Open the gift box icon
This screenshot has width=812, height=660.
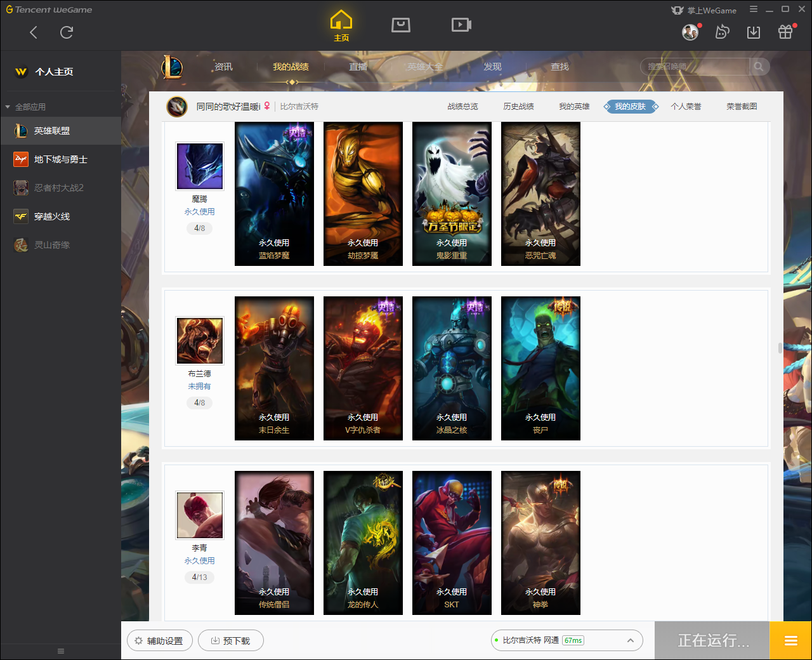point(785,32)
